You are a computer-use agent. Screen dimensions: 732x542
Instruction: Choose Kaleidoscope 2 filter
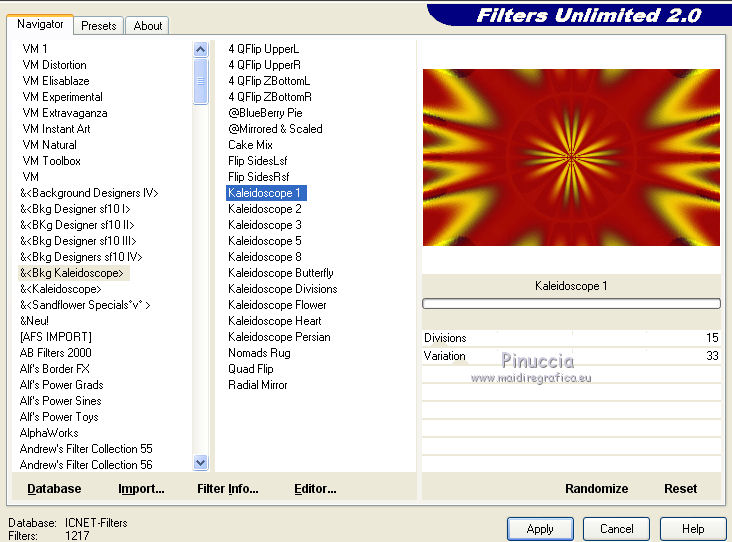click(265, 209)
